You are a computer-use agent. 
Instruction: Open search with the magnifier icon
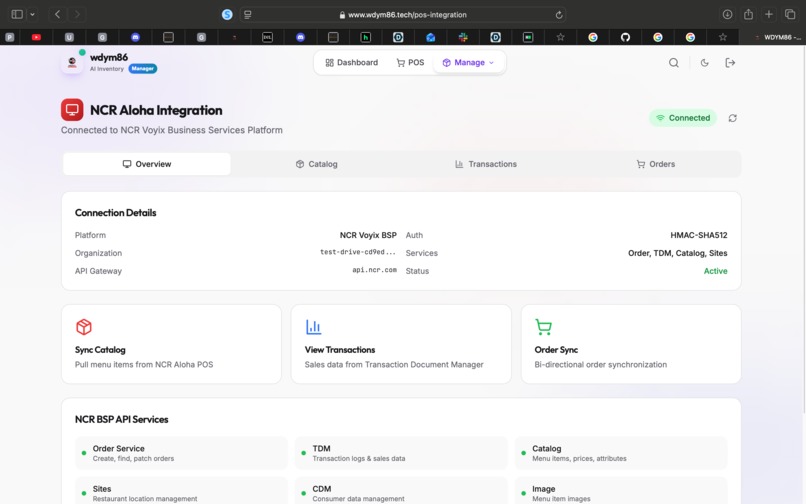coord(673,63)
